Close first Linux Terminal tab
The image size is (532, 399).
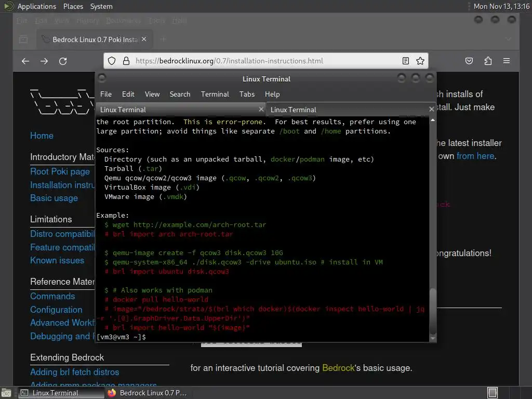tap(261, 109)
